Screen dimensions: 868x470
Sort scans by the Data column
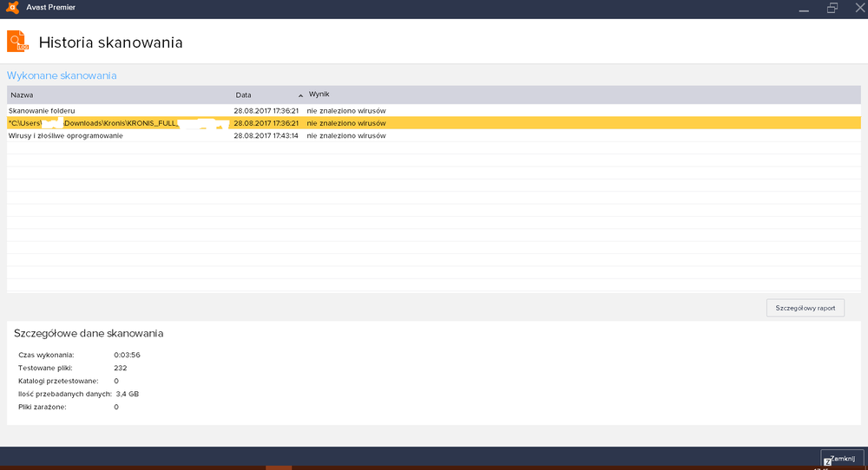pos(243,95)
